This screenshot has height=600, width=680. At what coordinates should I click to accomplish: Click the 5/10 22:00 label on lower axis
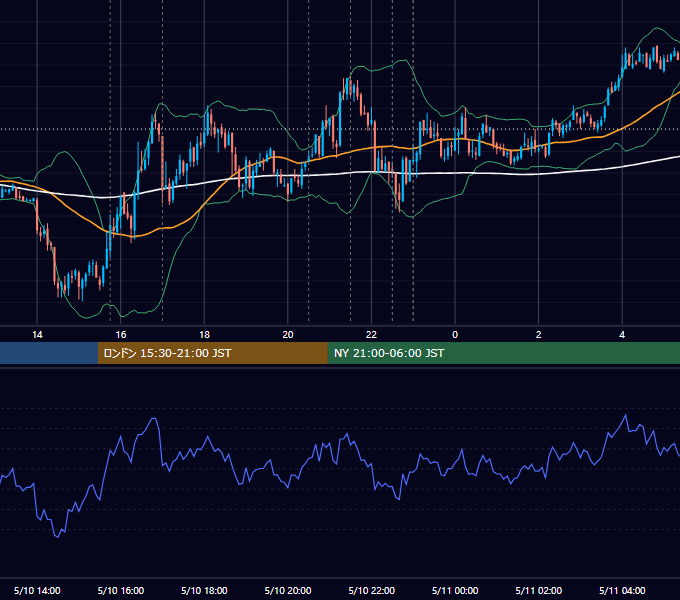[x=372, y=590]
